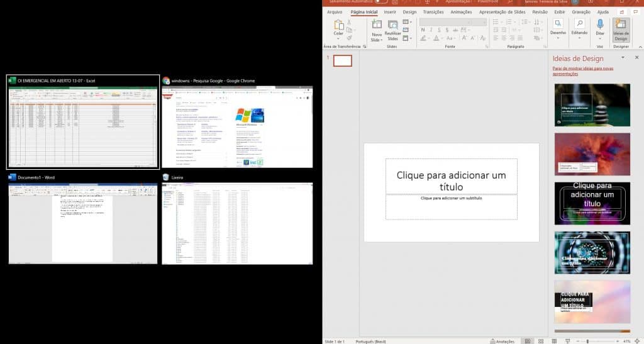Switch to slide sorter view in status bar
This screenshot has height=344, width=644.
pyautogui.click(x=541, y=341)
